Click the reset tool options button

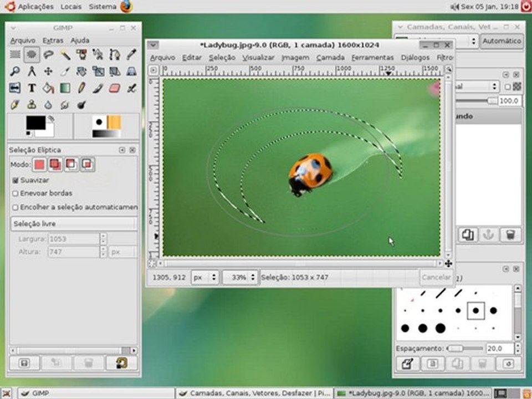pos(122,364)
